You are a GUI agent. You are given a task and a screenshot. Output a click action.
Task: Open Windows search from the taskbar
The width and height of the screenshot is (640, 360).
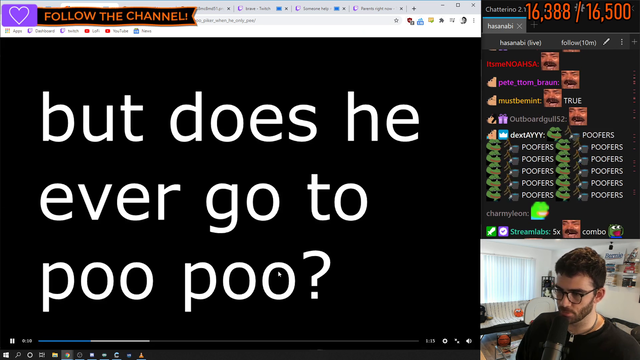pyautogui.click(x=18, y=355)
